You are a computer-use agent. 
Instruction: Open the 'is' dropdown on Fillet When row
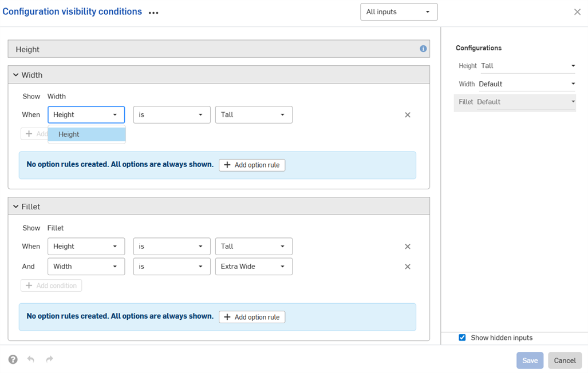(x=172, y=247)
